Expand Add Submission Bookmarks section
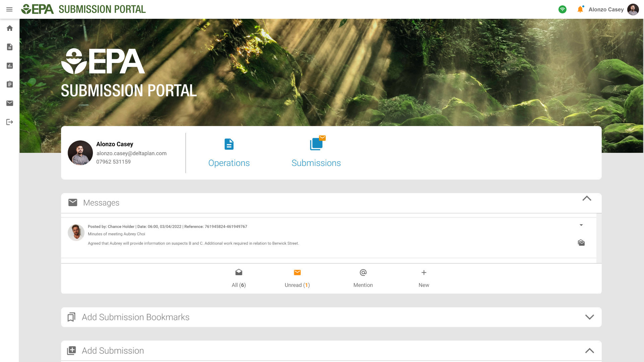Screen dimensions: 644x362 [x=589, y=317]
